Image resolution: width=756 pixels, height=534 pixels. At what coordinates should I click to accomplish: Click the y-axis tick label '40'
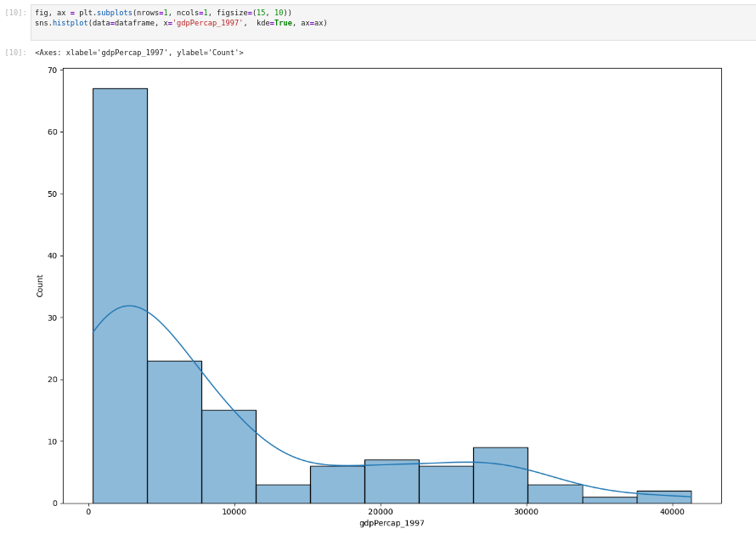pyautogui.click(x=53, y=256)
